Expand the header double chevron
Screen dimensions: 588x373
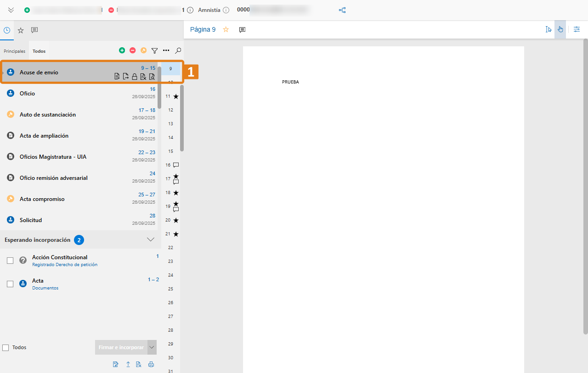pyautogui.click(x=11, y=10)
